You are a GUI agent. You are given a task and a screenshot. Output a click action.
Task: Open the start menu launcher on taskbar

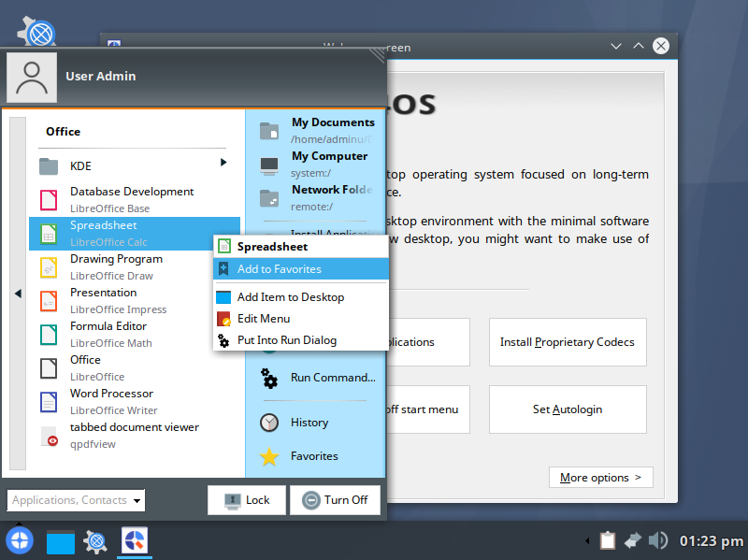pos(20,541)
